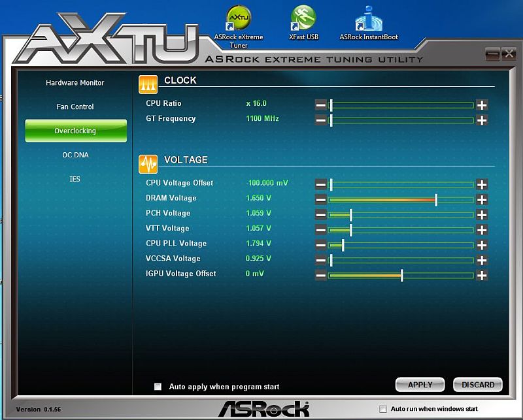
Task: Apply the overclocking settings
Action: point(420,385)
